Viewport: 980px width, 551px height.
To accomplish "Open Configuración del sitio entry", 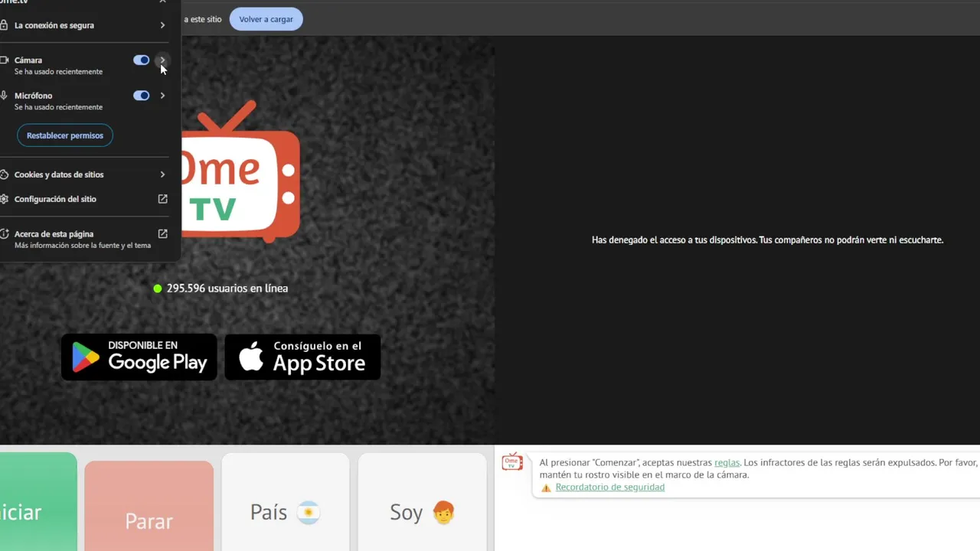I will [84, 199].
